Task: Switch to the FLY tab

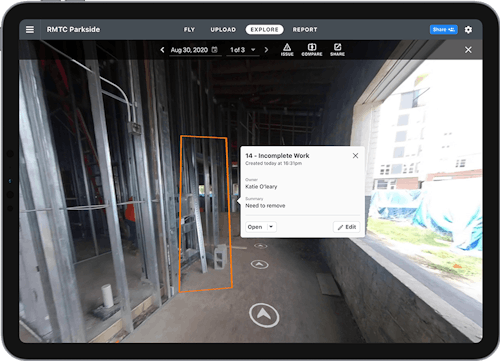Action: [x=189, y=30]
